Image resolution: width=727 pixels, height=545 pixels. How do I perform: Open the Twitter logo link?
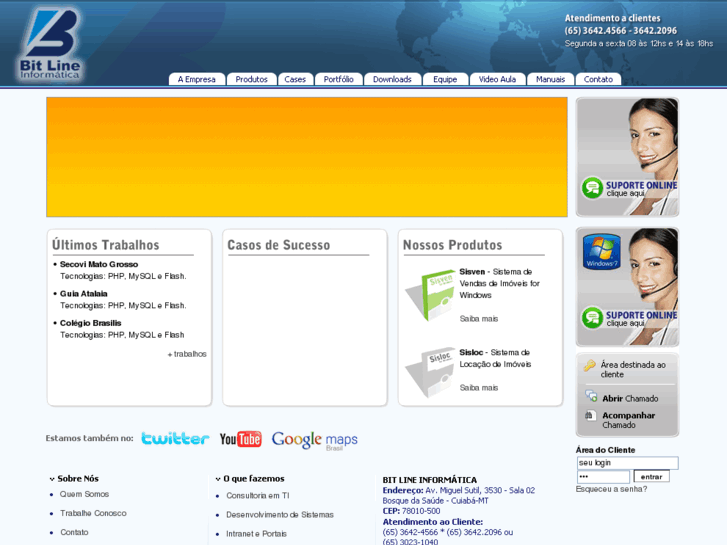click(175, 438)
